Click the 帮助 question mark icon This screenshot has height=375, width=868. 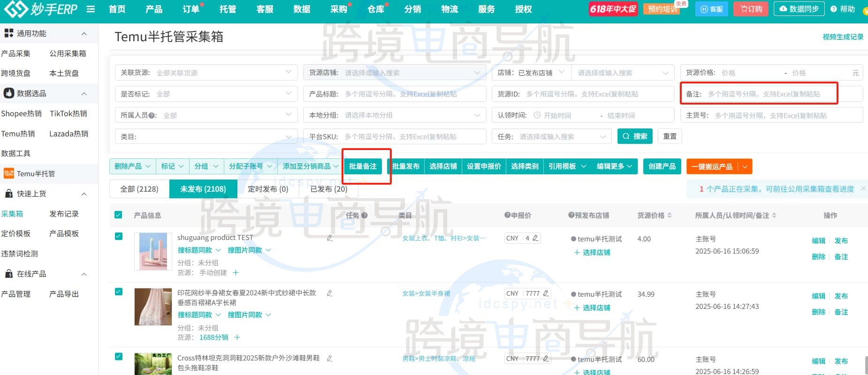833,9
